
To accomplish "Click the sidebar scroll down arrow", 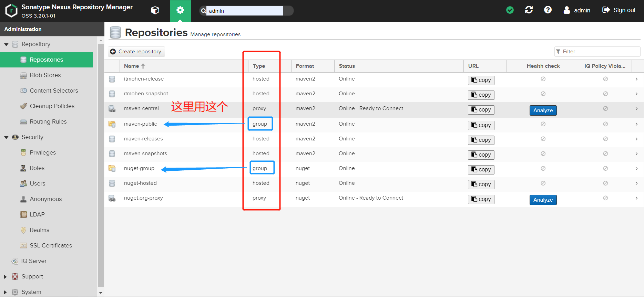I will (x=101, y=293).
